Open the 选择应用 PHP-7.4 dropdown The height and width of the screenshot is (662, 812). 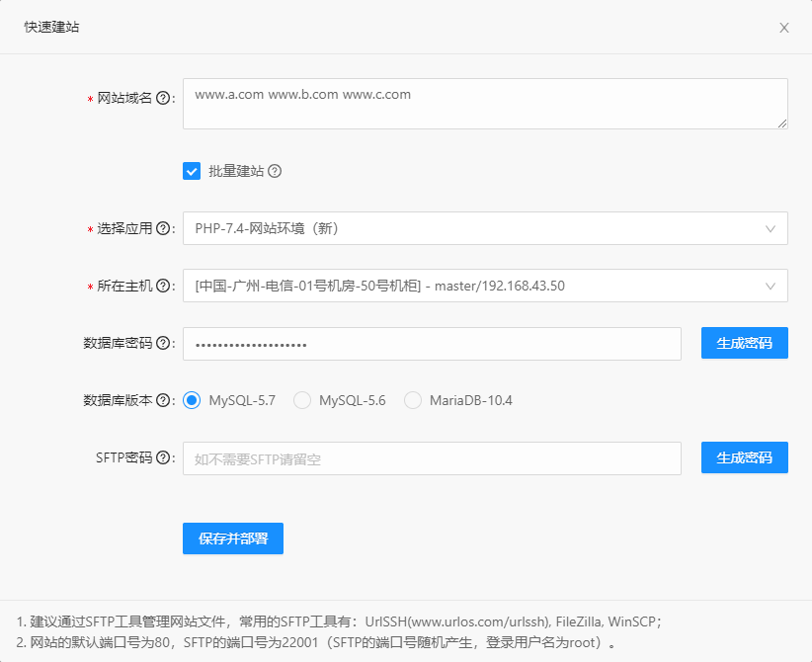pos(484,228)
